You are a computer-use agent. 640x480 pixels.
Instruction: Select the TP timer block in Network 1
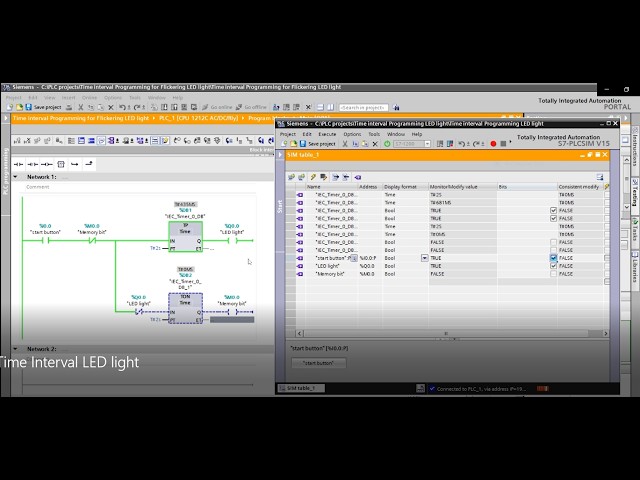[185, 237]
